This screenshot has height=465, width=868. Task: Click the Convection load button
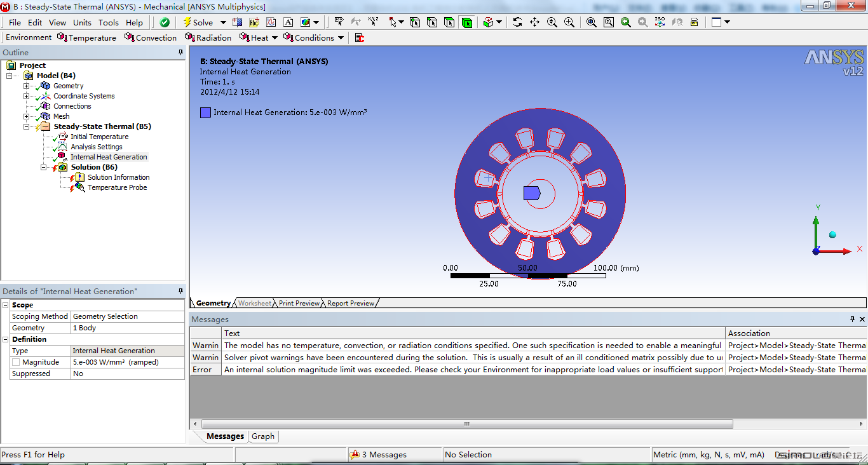(x=151, y=37)
